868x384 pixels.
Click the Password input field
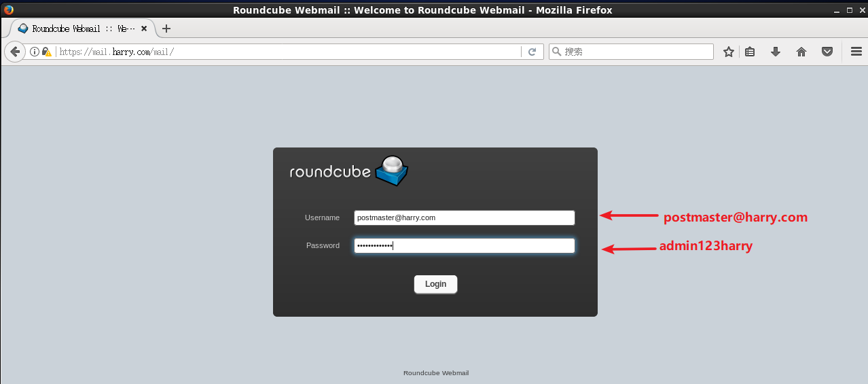[x=465, y=245]
